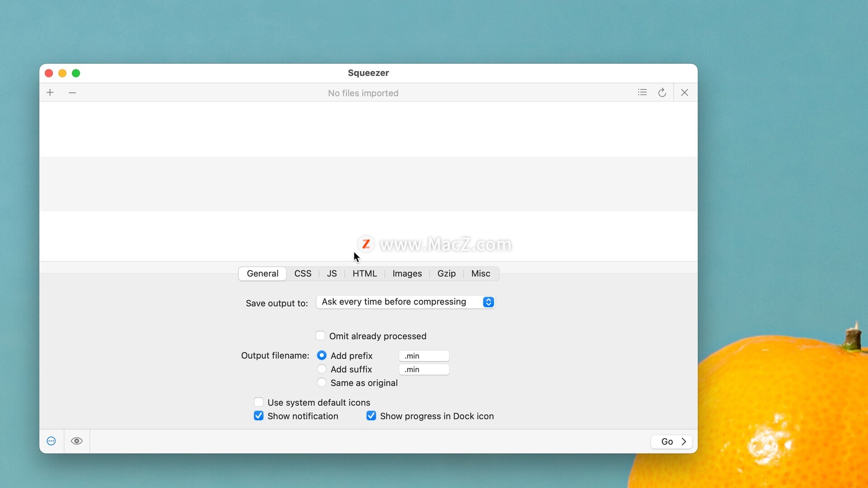Open the list view icon in toolbar

642,93
